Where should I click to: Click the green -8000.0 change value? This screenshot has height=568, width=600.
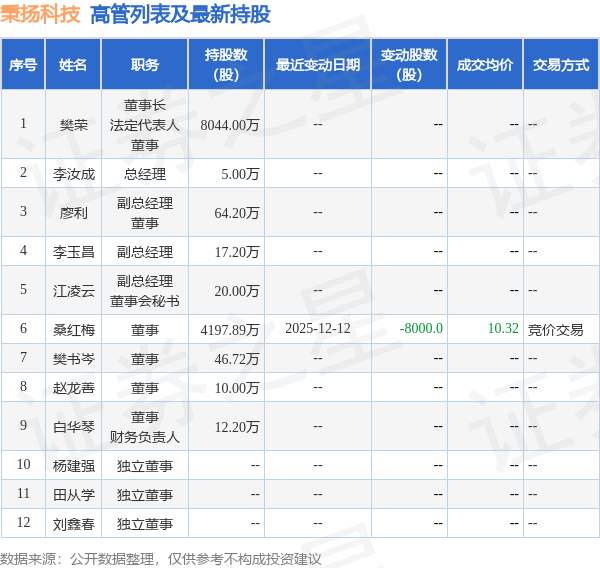[x=421, y=329]
